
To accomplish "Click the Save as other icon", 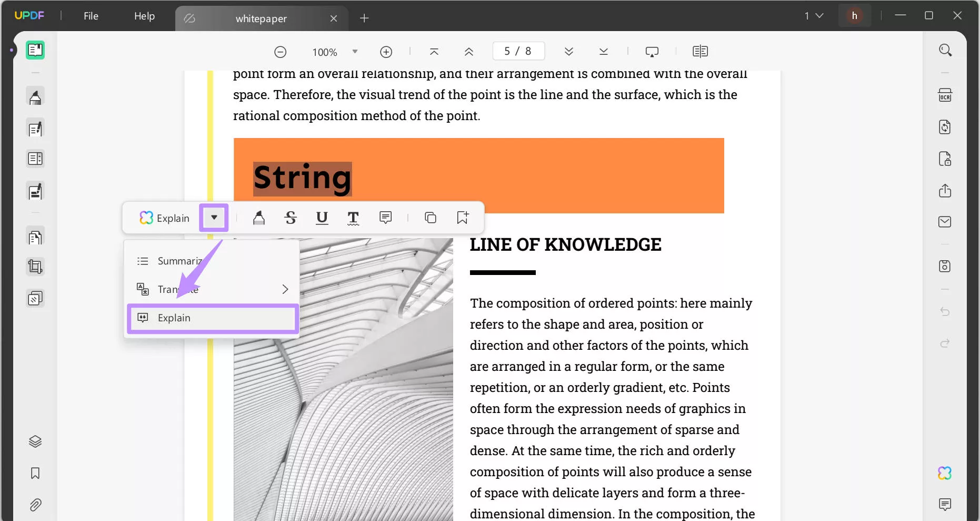I will click(945, 266).
